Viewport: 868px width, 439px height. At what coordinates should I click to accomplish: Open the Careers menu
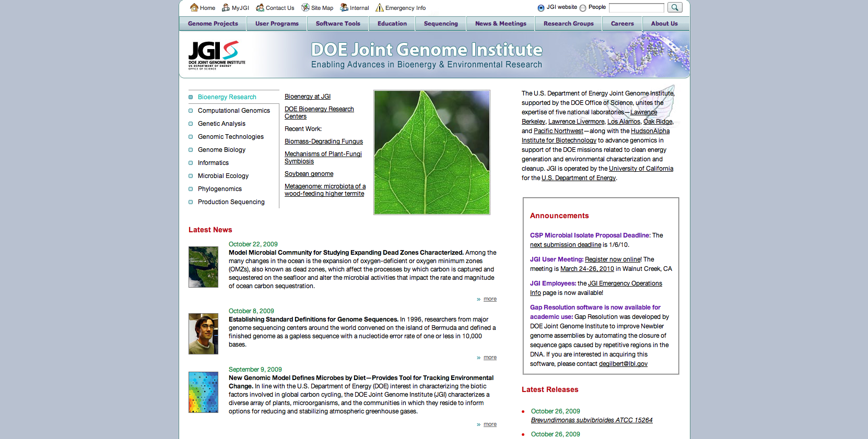point(623,23)
